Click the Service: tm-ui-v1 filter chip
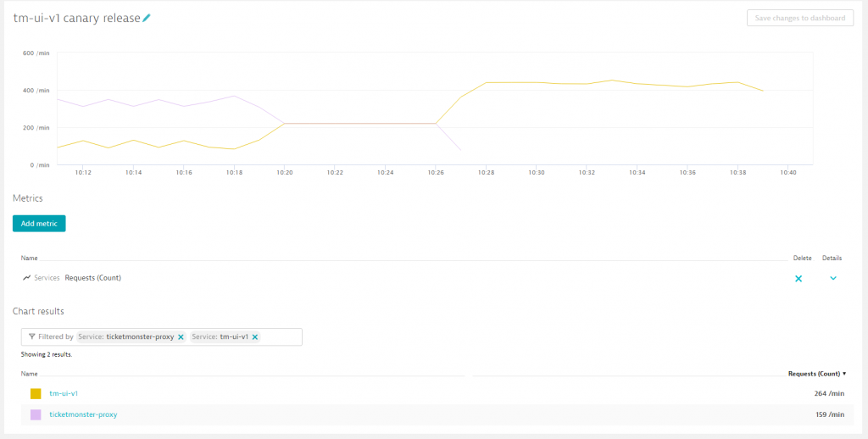The height and width of the screenshot is (439, 868). [220, 336]
